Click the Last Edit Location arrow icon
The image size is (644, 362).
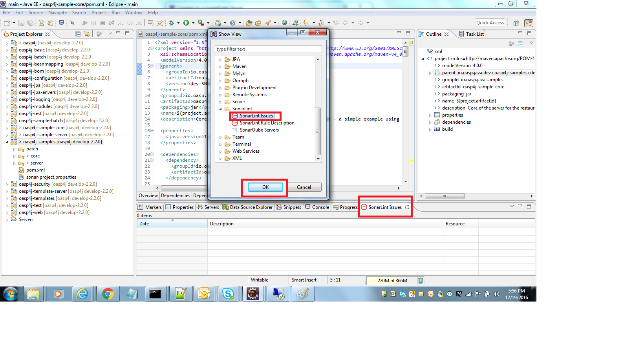tap(336, 23)
